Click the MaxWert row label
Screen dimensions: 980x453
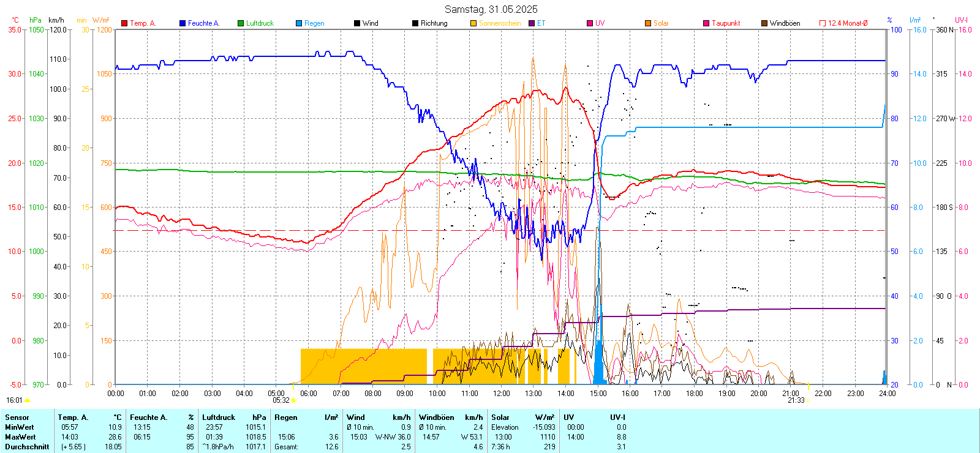click(x=20, y=437)
